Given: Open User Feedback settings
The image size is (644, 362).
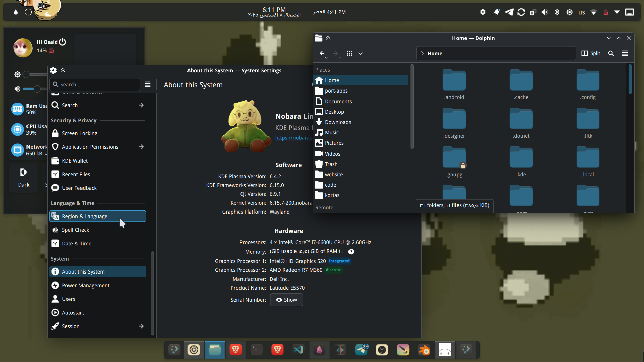Looking at the screenshot, I should [98, 188].
